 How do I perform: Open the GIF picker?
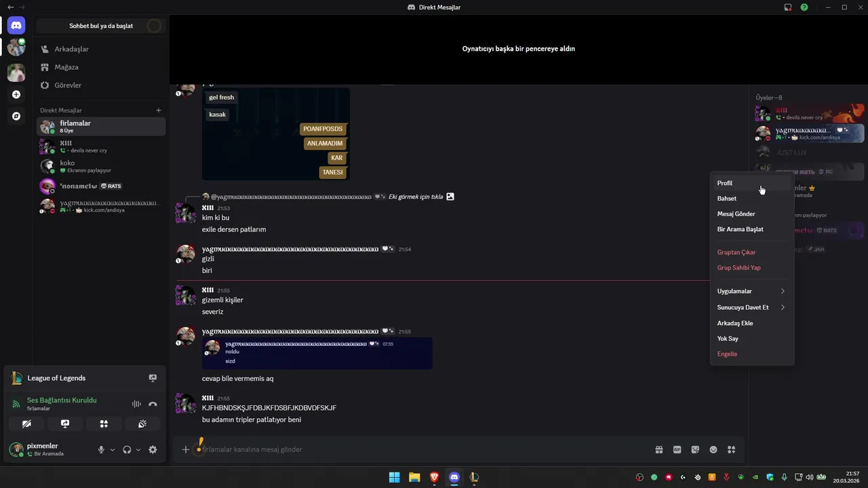[677, 449]
